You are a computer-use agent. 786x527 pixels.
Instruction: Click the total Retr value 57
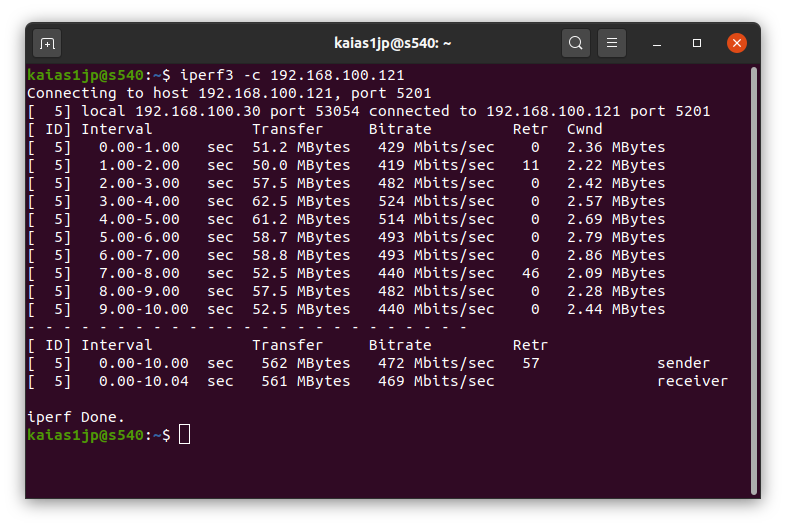pyautogui.click(x=531, y=364)
